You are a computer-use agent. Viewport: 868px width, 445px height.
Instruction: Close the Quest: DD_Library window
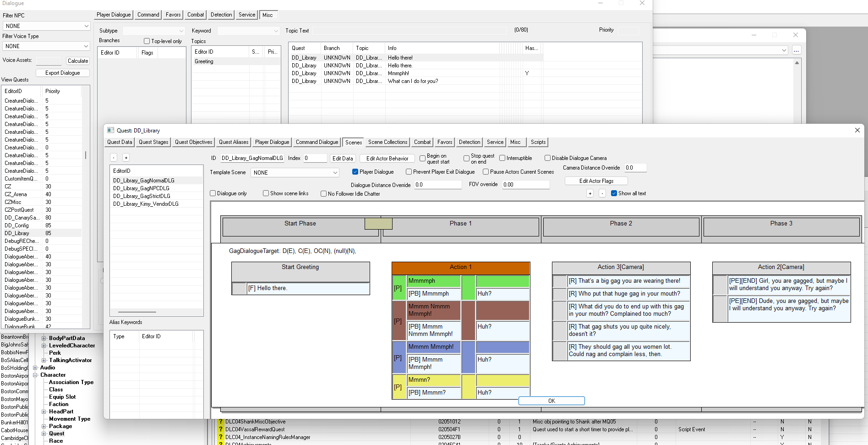click(x=857, y=130)
